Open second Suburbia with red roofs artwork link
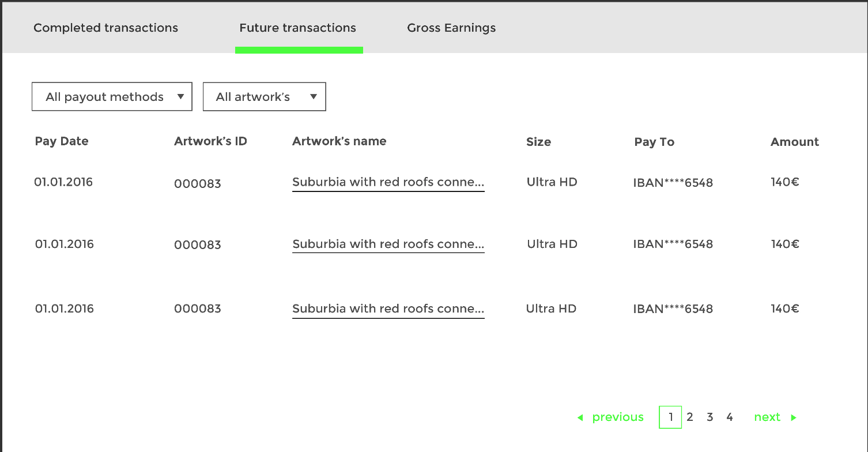 (388, 244)
